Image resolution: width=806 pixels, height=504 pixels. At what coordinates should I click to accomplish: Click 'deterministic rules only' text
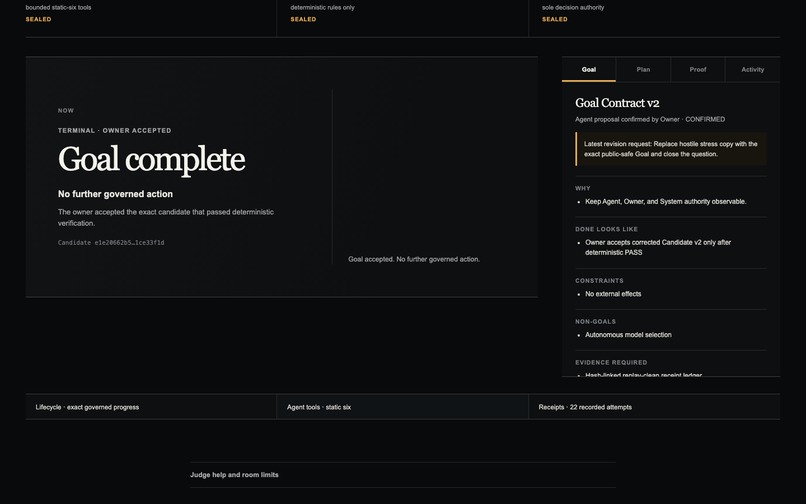click(322, 7)
